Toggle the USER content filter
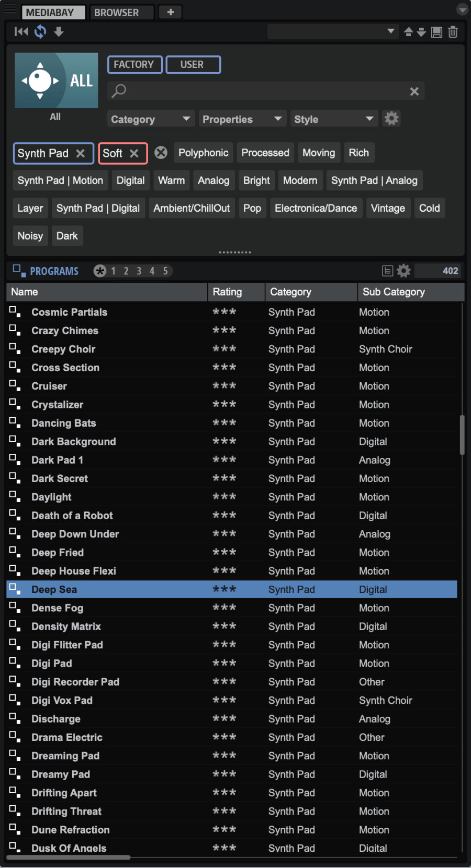Image resolution: width=471 pixels, height=868 pixels. coord(193,65)
